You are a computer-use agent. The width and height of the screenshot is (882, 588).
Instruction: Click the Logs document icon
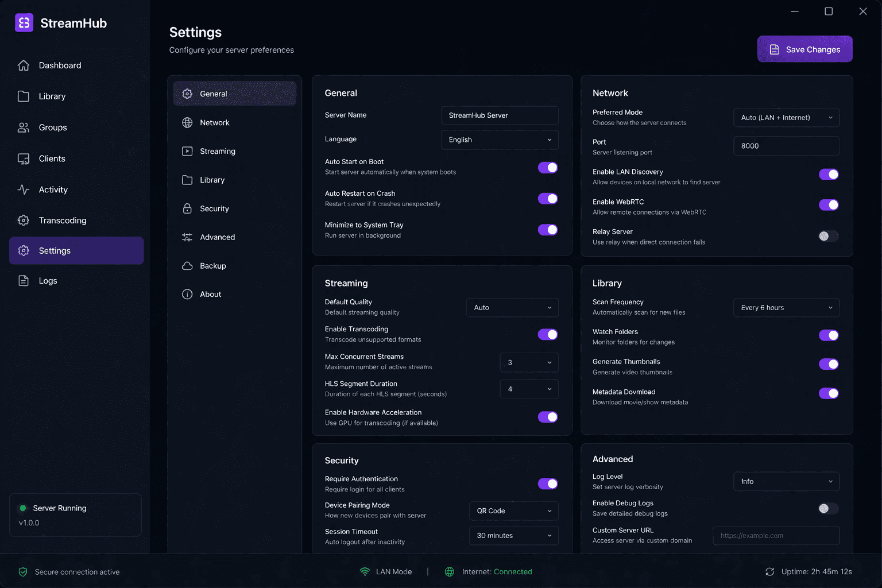point(24,281)
